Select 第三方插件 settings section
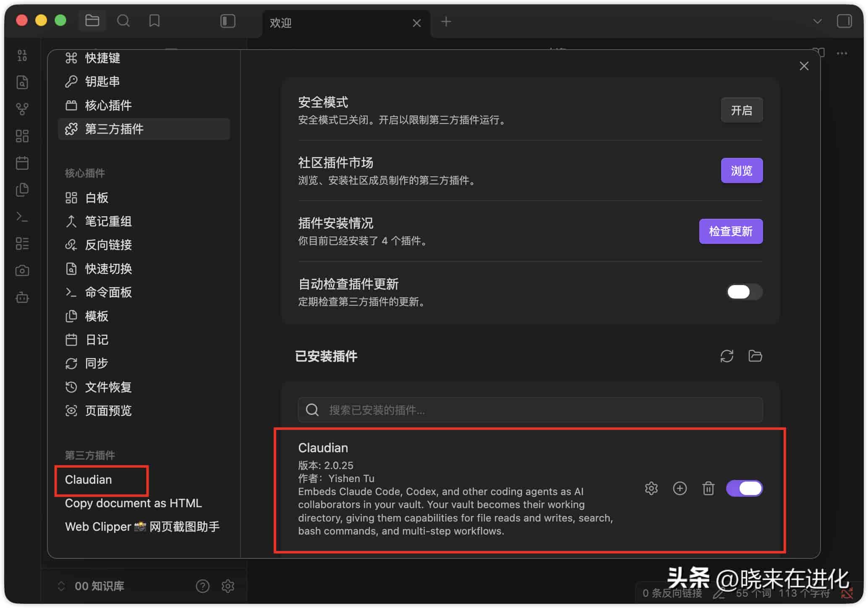Image resolution: width=868 pixels, height=608 pixels. pos(144,129)
